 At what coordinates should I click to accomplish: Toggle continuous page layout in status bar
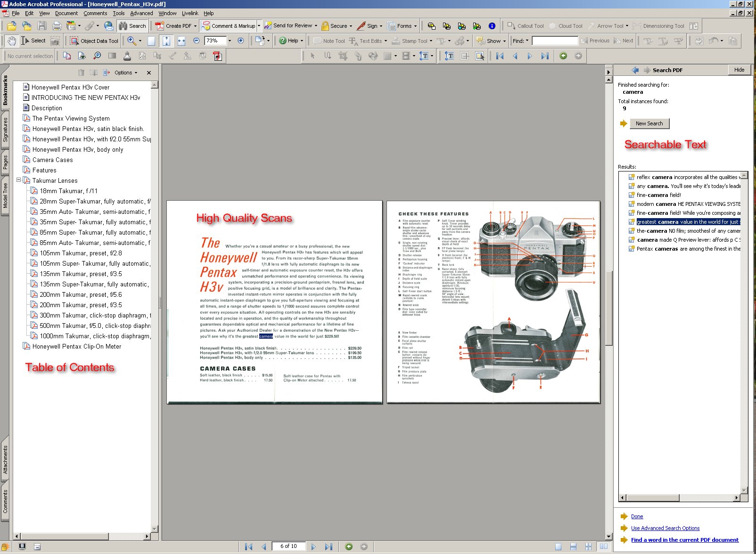tap(574, 547)
